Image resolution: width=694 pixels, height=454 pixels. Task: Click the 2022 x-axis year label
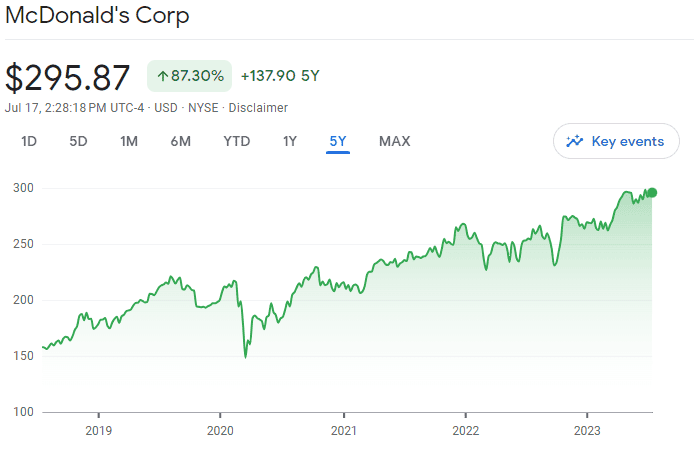click(465, 431)
